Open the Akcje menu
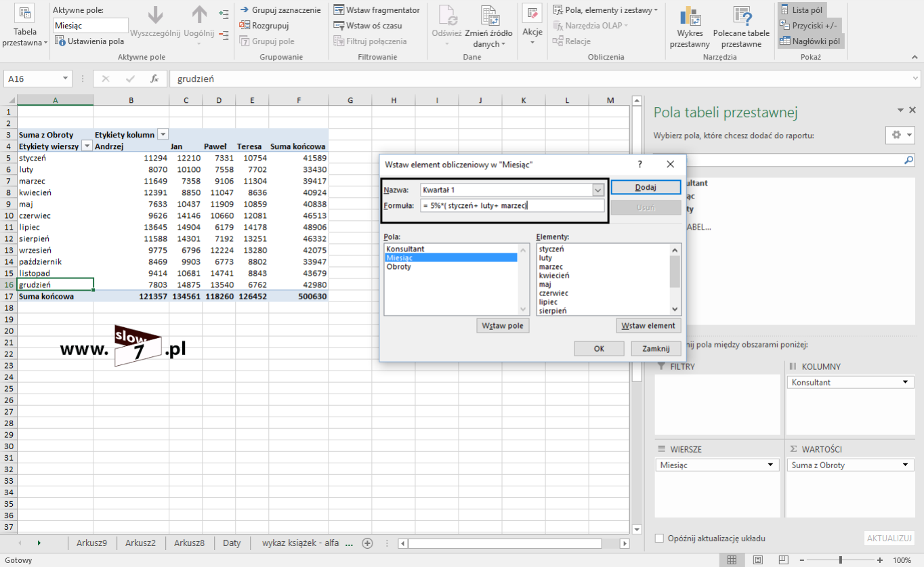This screenshot has width=924, height=567. [532, 25]
